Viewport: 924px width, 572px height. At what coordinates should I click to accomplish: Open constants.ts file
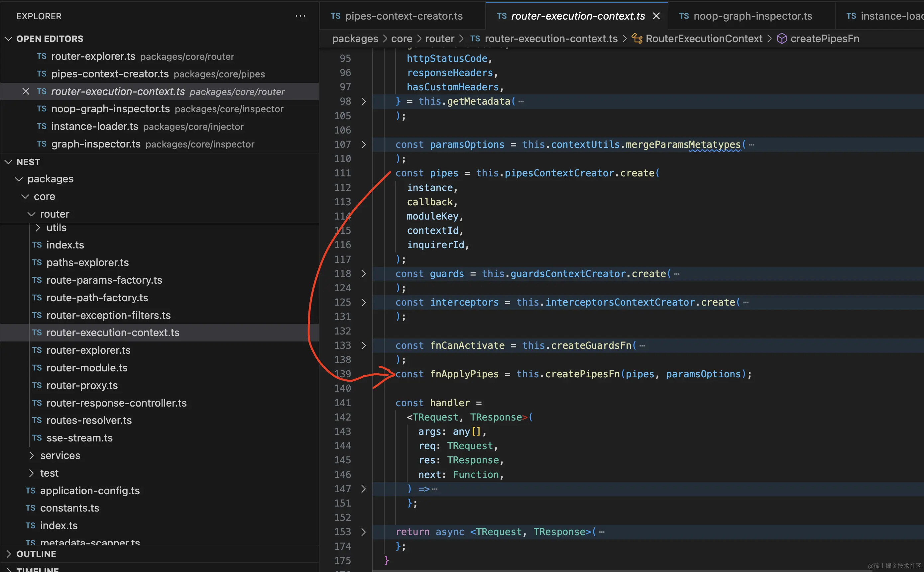(x=159, y=508)
